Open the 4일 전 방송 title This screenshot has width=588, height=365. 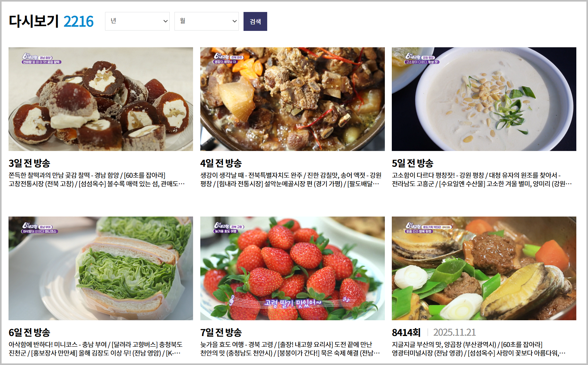click(221, 163)
